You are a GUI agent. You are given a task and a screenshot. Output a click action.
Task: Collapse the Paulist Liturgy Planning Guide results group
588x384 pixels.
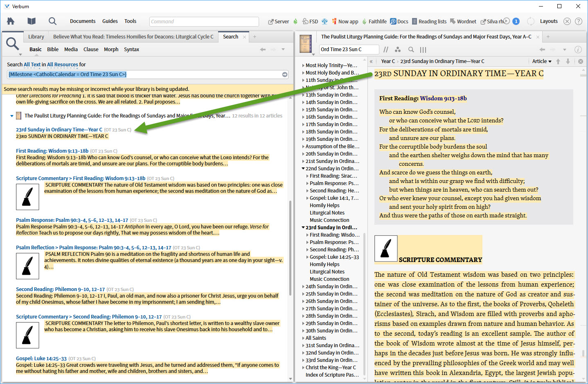pyautogui.click(x=12, y=116)
